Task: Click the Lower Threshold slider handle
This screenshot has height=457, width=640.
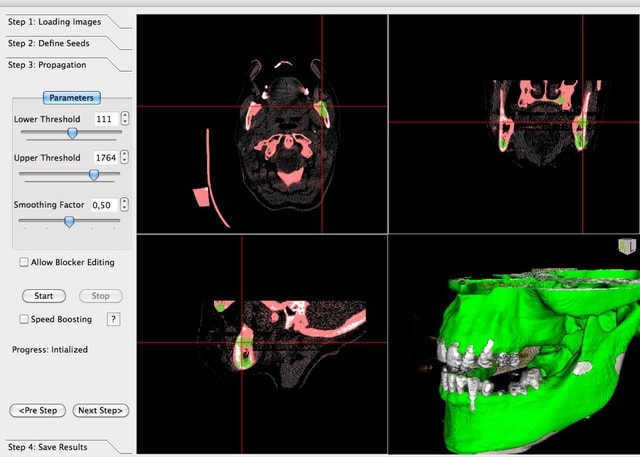Action: click(72, 132)
